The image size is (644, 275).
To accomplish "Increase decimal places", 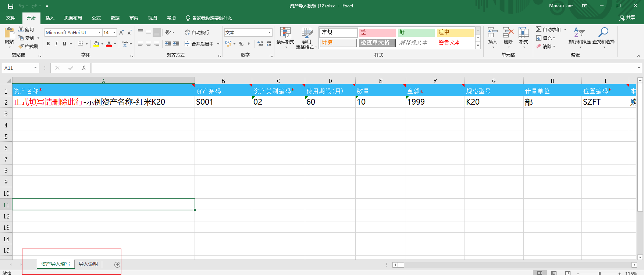I will click(260, 44).
